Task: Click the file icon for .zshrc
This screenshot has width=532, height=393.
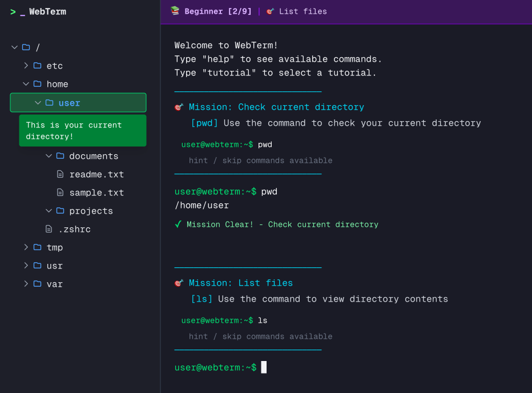Action: click(49, 229)
